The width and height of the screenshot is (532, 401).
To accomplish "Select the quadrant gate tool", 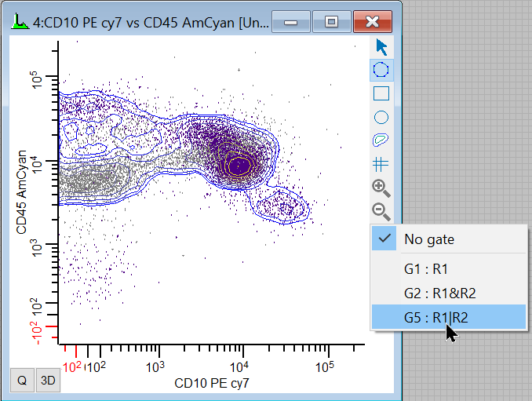I will 381,164.
